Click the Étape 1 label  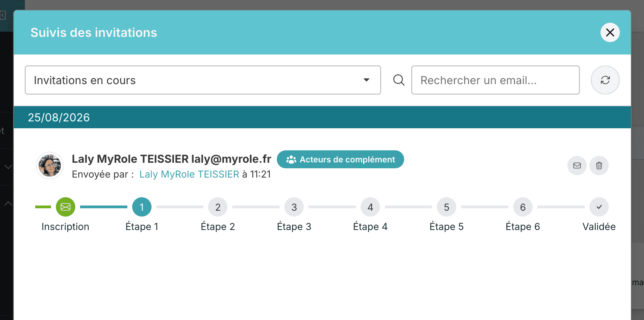142,227
